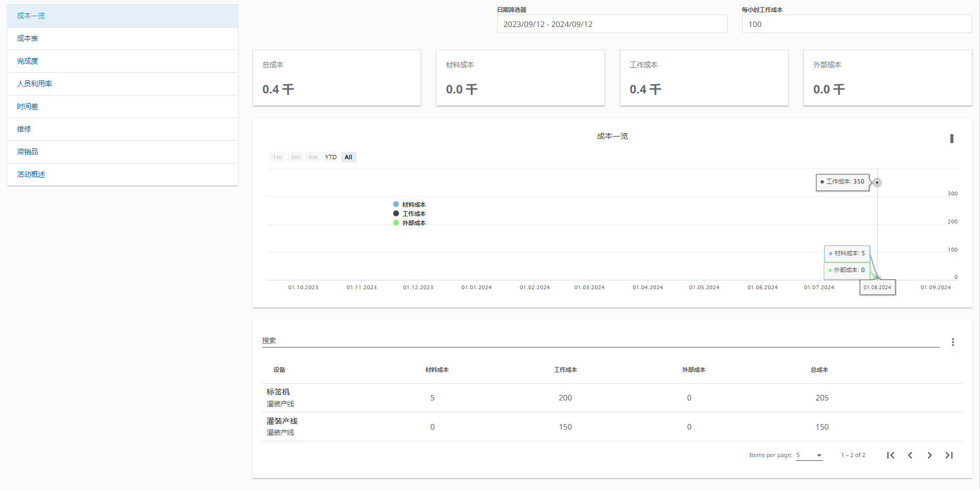The height and width of the screenshot is (490, 980).
Task: Open 人员利用率 in the sidebar
Action: (x=35, y=84)
